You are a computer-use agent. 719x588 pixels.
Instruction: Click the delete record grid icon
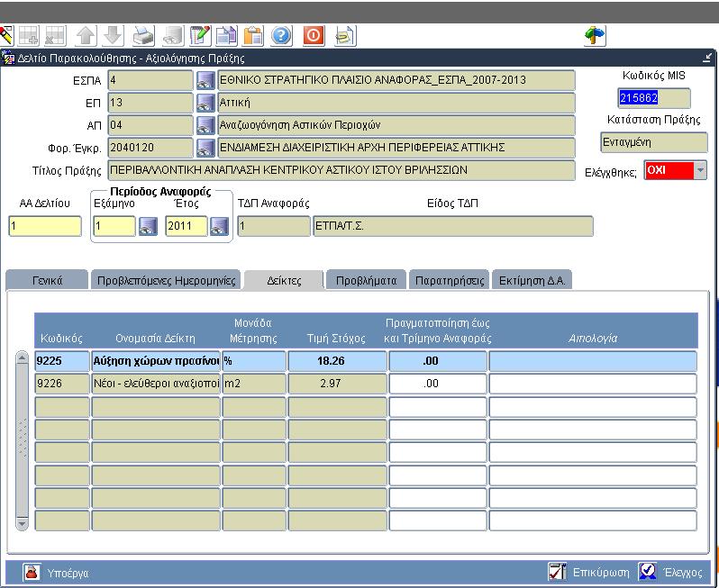[55, 36]
